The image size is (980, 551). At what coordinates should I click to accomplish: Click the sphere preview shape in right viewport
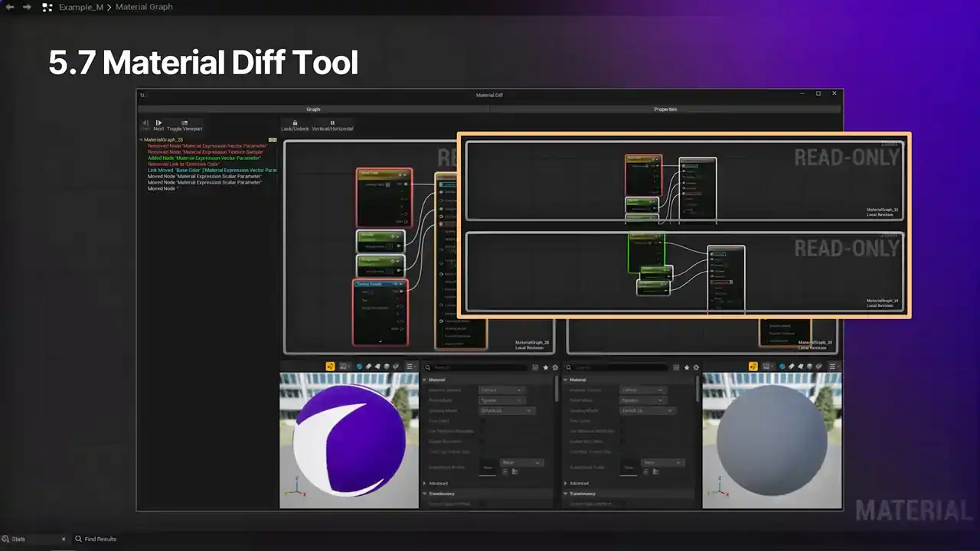click(782, 367)
